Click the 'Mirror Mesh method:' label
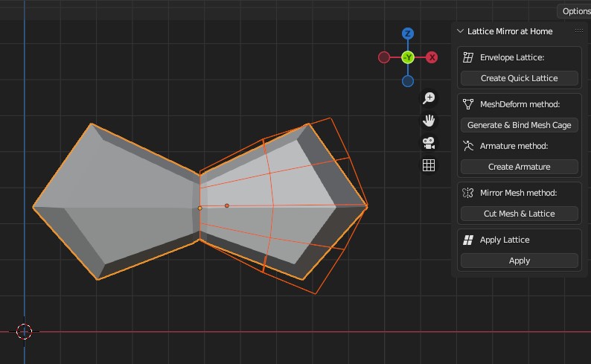 [x=518, y=193]
